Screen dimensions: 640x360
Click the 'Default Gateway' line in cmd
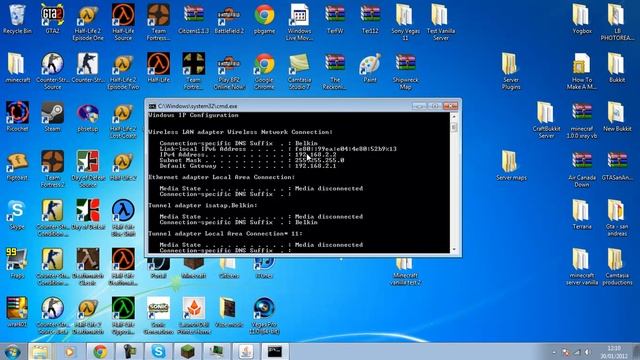(x=248, y=166)
